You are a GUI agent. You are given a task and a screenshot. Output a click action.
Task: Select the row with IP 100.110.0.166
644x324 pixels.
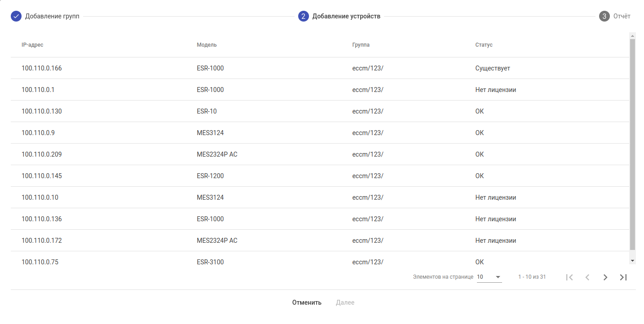pos(42,68)
